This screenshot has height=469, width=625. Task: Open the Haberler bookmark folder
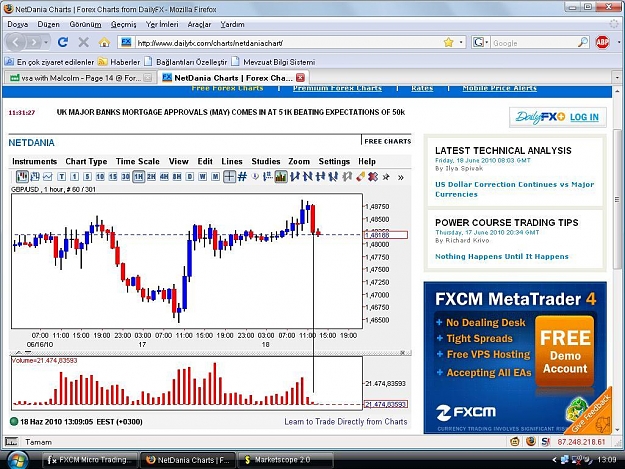[119, 62]
